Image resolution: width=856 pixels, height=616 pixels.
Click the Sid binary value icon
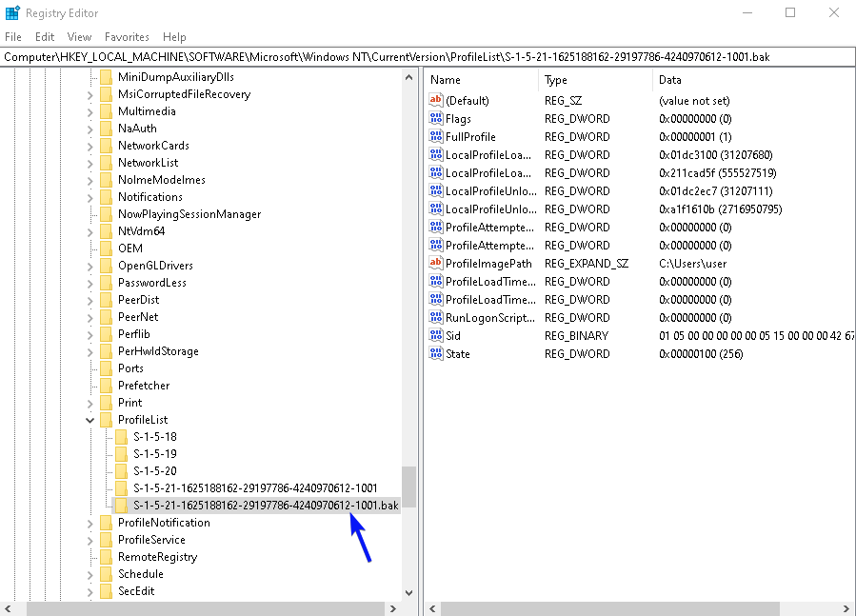[x=436, y=336]
